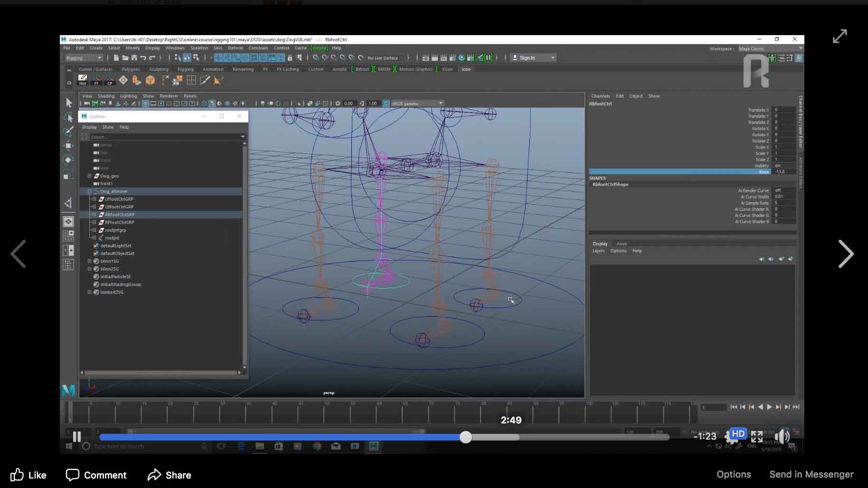This screenshot has width=868, height=488.
Task: Go to the next media item arrow
Action: click(846, 254)
